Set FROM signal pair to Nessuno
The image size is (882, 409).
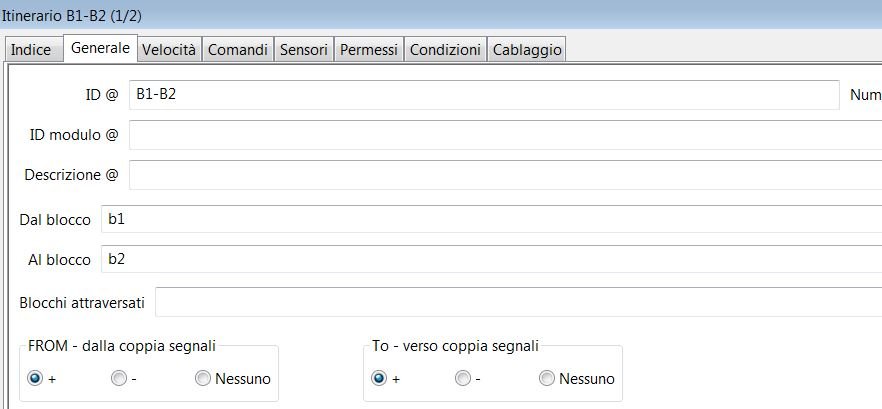203,379
